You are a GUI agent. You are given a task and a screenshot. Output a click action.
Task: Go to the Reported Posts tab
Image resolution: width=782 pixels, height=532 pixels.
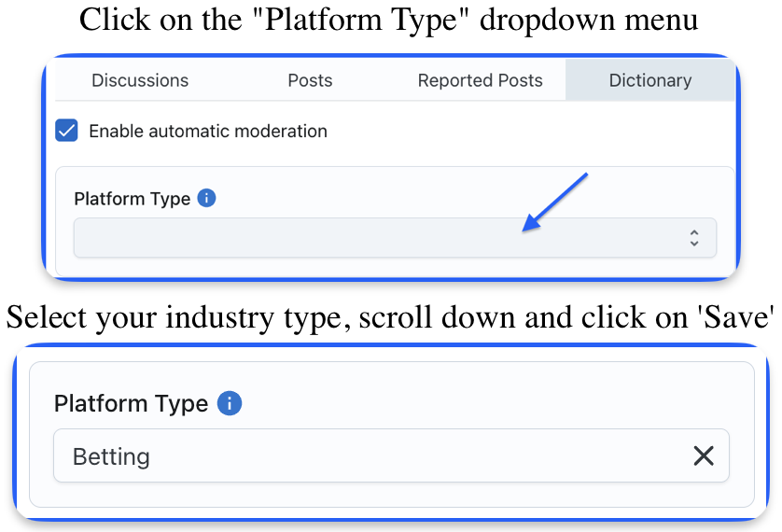[x=480, y=80]
